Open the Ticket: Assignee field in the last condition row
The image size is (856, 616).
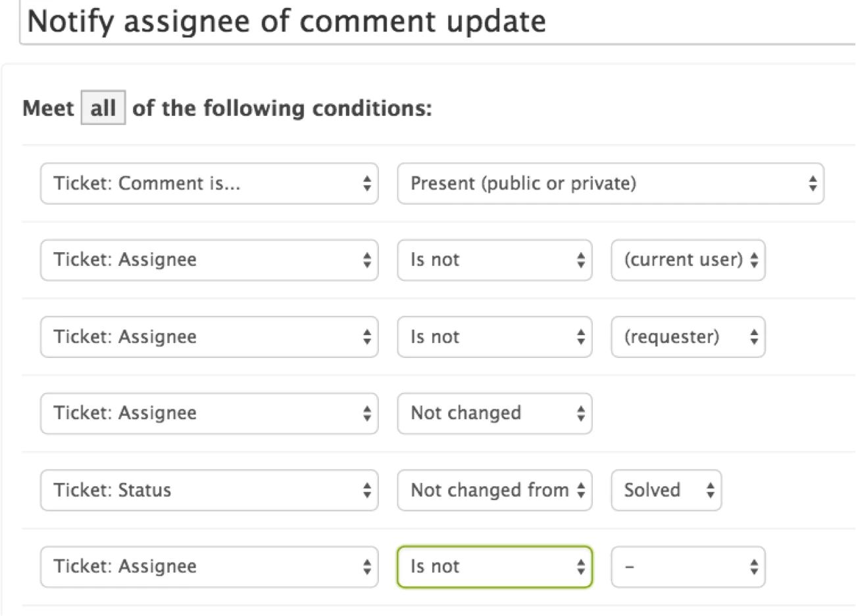(209, 567)
